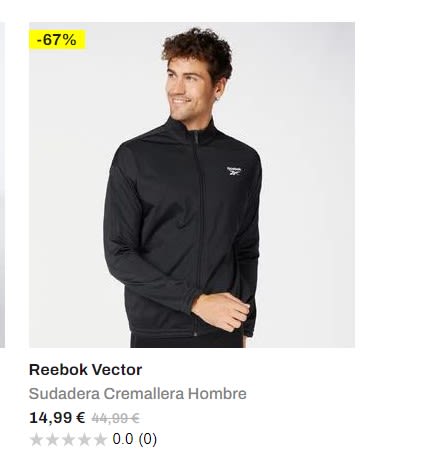Click the crossed-out price 44,99 €
Viewport: 435px width, 475px height.
click(115, 418)
